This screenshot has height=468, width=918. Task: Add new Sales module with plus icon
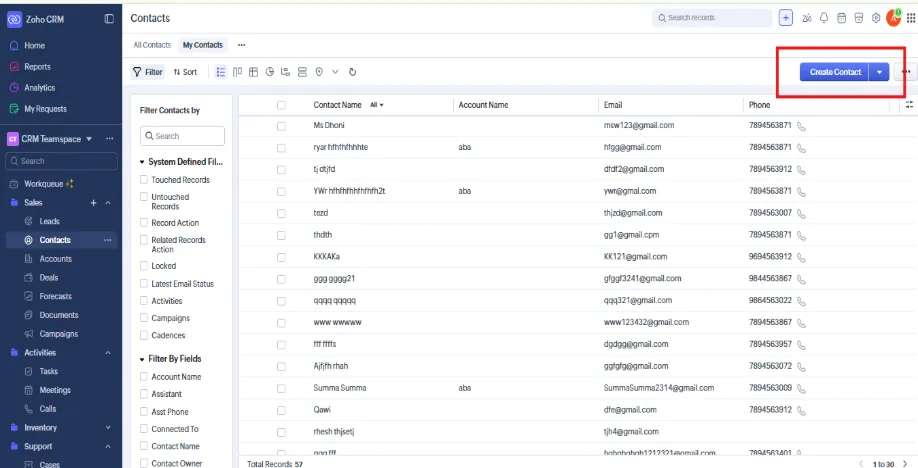coord(93,203)
